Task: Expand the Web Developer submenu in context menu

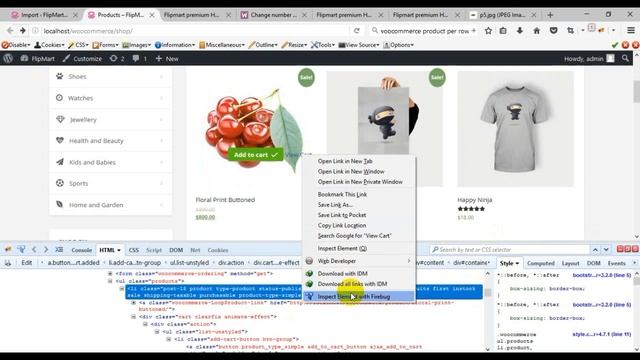Action: click(x=359, y=261)
